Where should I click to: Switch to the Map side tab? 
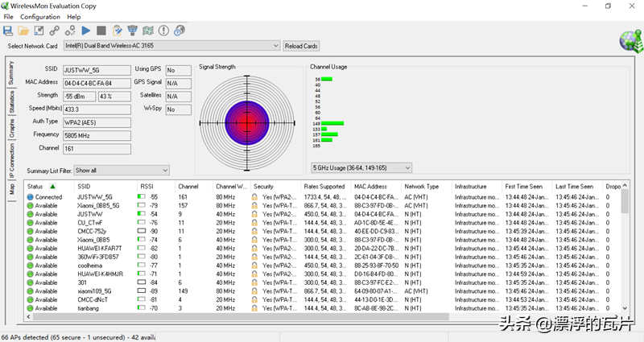(11, 189)
